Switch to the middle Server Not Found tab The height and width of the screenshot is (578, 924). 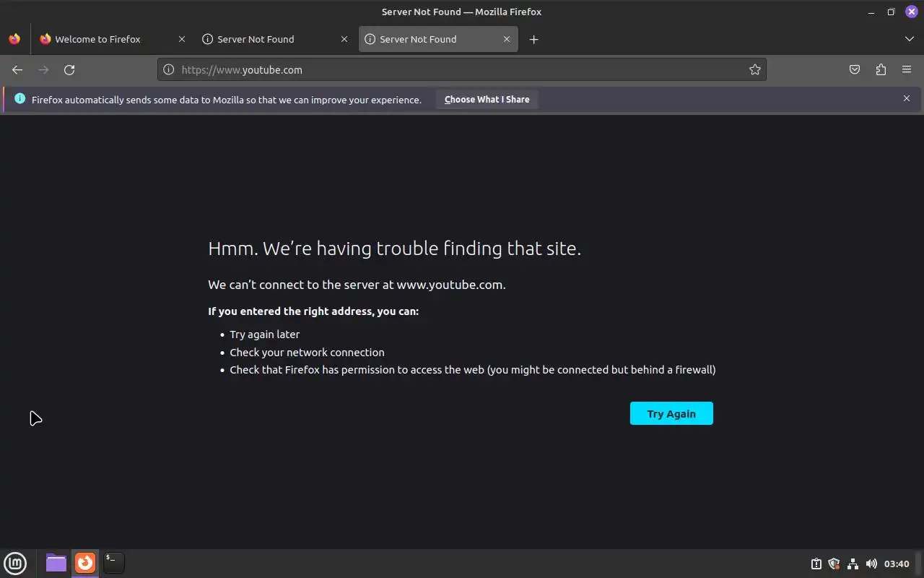click(x=275, y=39)
